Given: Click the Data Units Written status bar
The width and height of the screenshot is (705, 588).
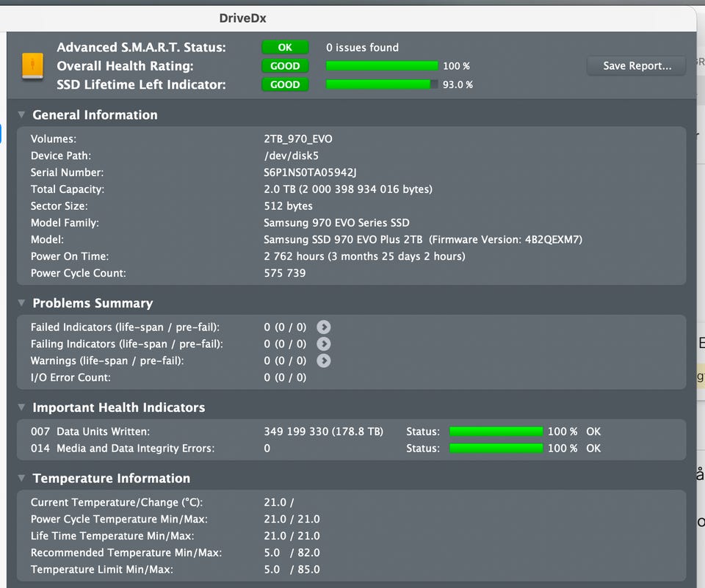Looking at the screenshot, I should [496, 432].
